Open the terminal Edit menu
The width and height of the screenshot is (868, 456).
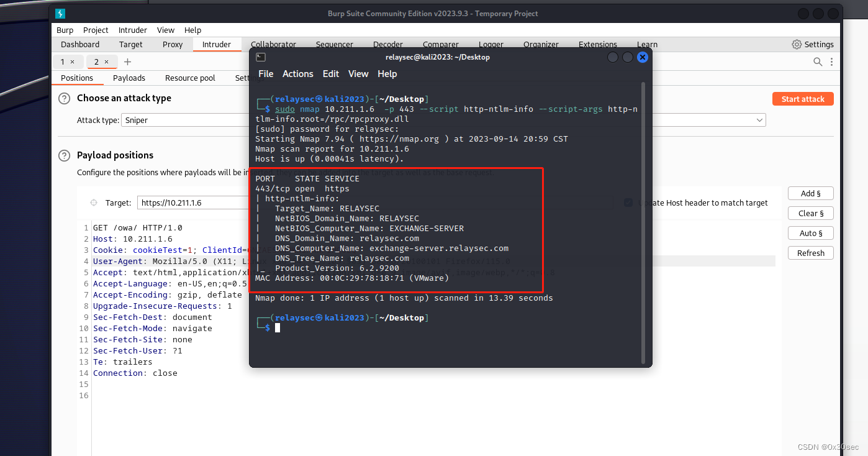[331, 74]
